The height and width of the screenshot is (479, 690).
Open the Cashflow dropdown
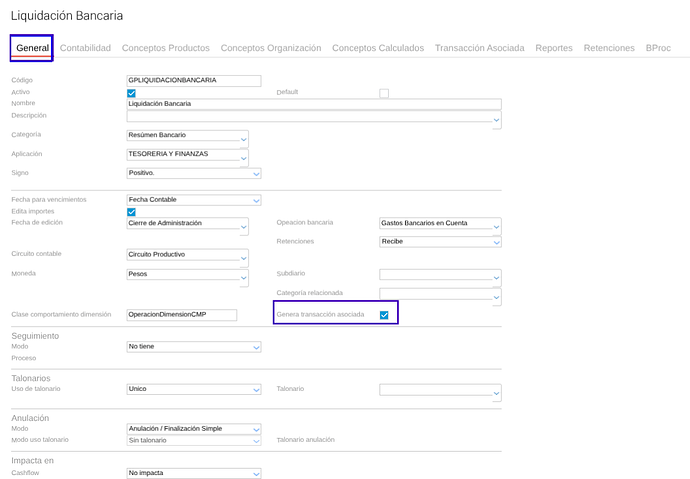pos(194,473)
